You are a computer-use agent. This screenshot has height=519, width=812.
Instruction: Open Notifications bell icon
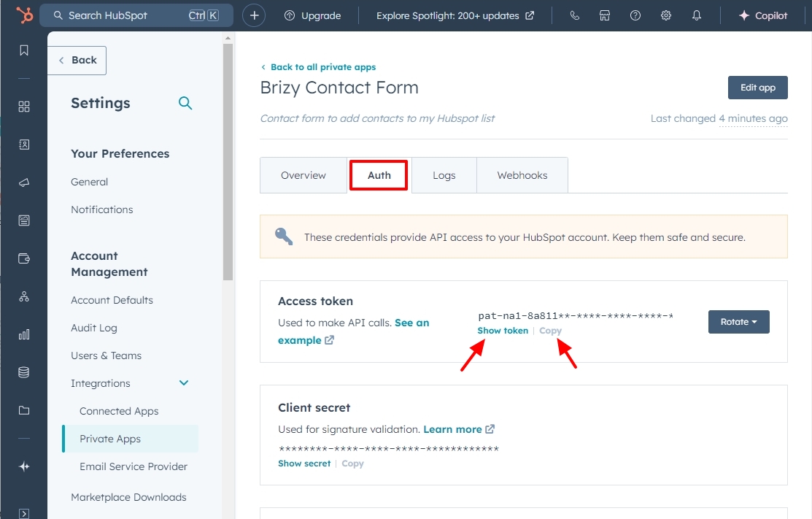pos(697,15)
